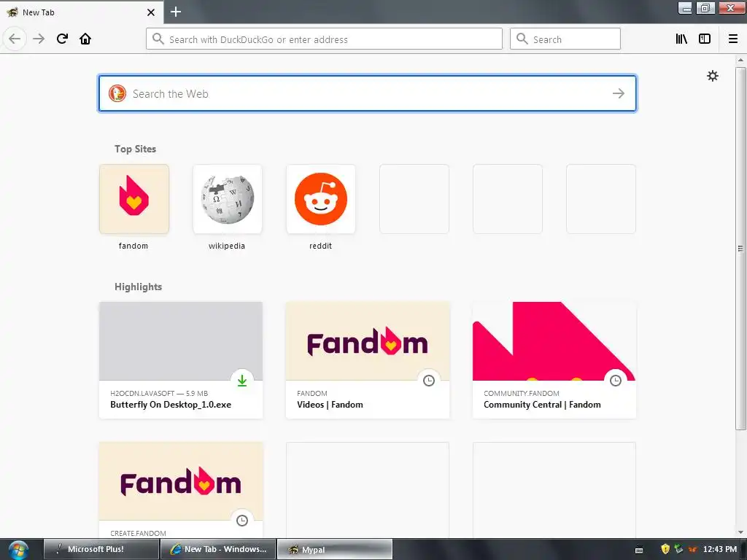Switch to Mypal taskbar button
The width and height of the screenshot is (747, 560).
pos(335,549)
